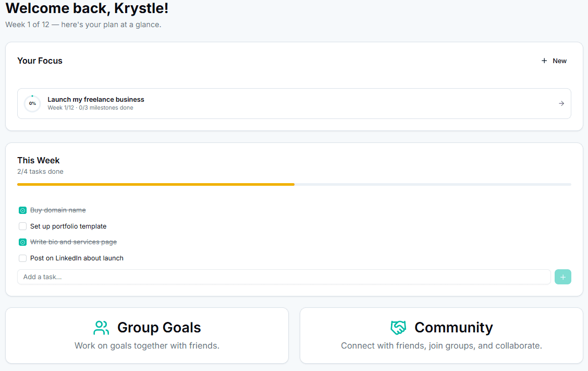Click inside the Add a task field
The image size is (588, 371).
(209, 277)
